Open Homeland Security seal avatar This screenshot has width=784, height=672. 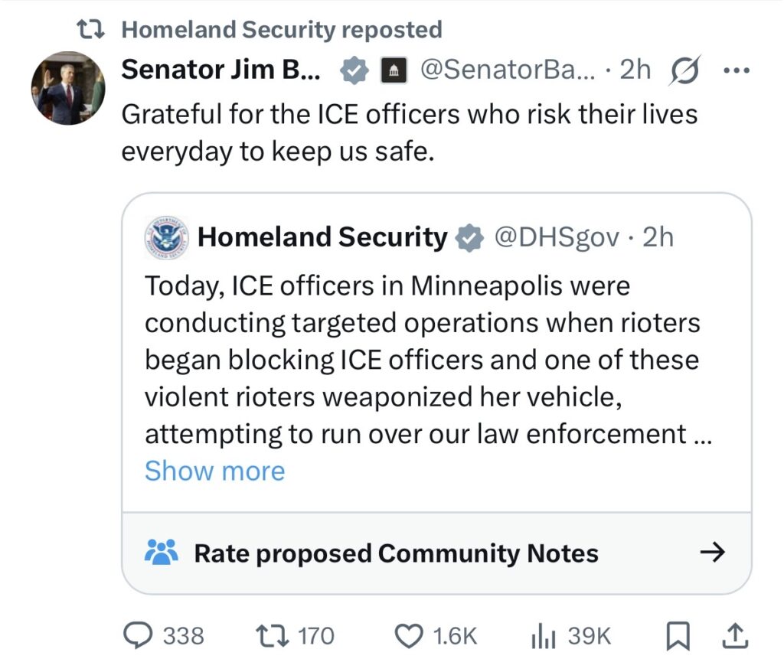[x=165, y=237]
